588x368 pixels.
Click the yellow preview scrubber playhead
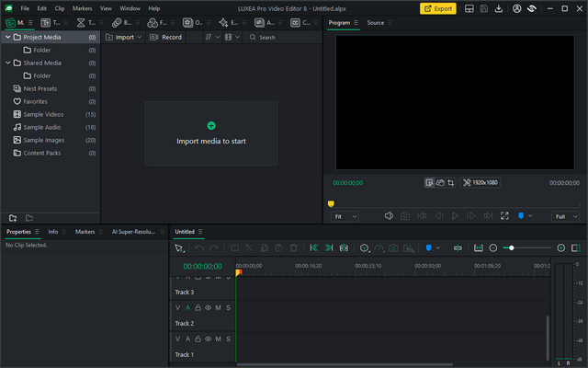point(331,204)
